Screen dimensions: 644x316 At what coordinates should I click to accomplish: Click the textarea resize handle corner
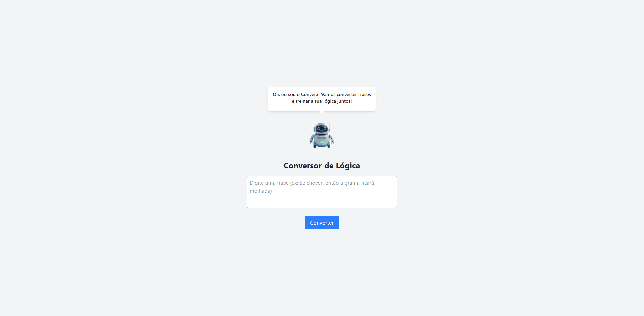(395, 206)
